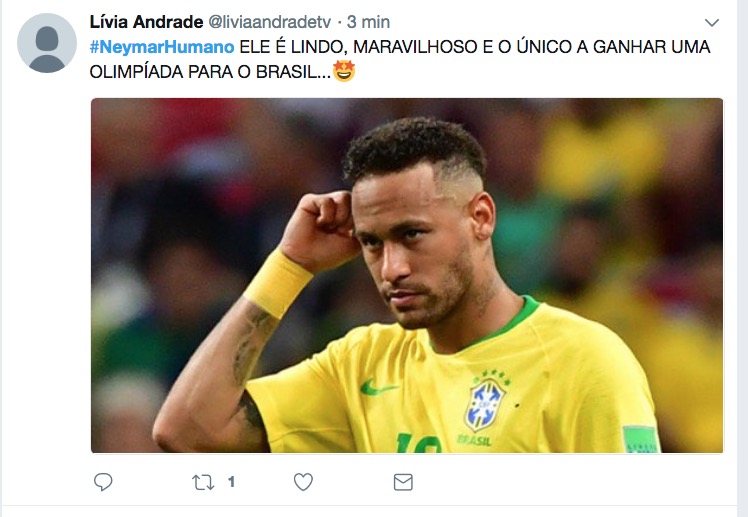Viewport: 748px width, 517px height.
Task: View the retweet count of 1
Action: 231,482
